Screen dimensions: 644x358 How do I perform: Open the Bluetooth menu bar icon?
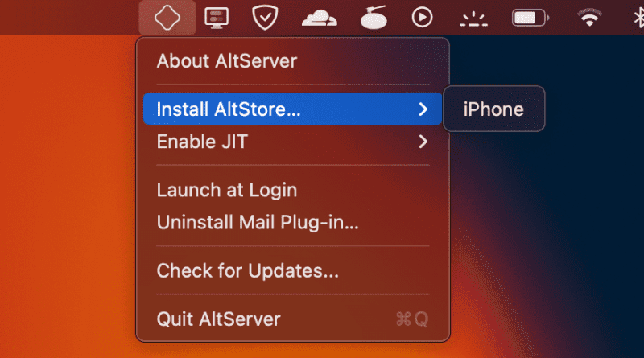click(x=638, y=18)
